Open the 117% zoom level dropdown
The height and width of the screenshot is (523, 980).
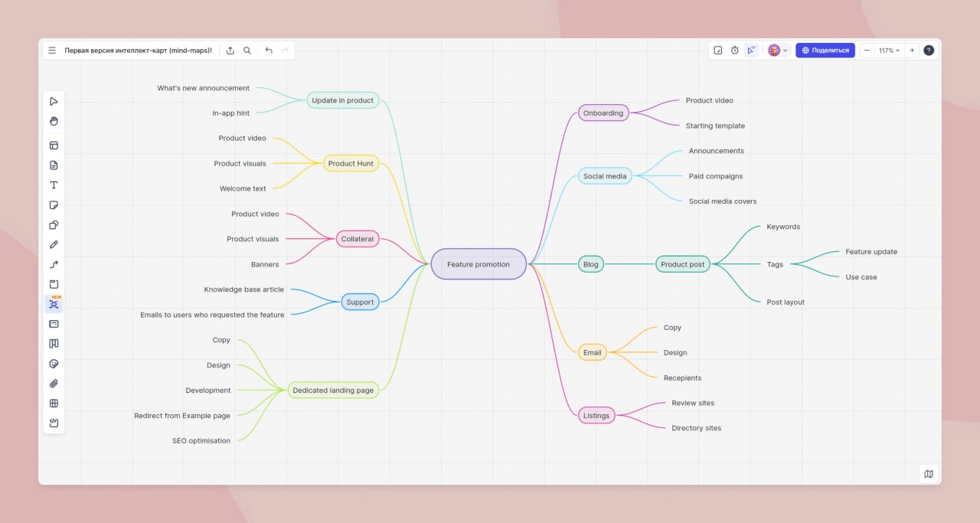[889, 51]
